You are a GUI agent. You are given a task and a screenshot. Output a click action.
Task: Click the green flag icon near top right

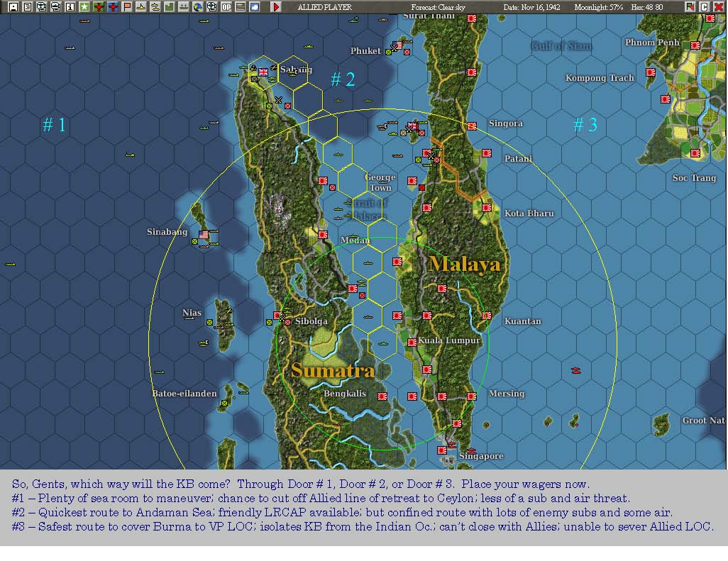click(690, 6)
